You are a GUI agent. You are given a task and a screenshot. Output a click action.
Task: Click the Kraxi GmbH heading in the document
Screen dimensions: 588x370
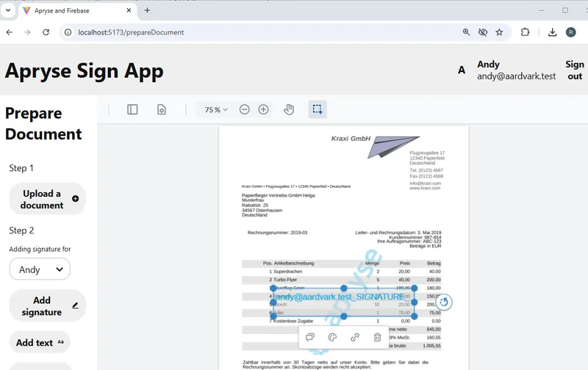point(351,139)
